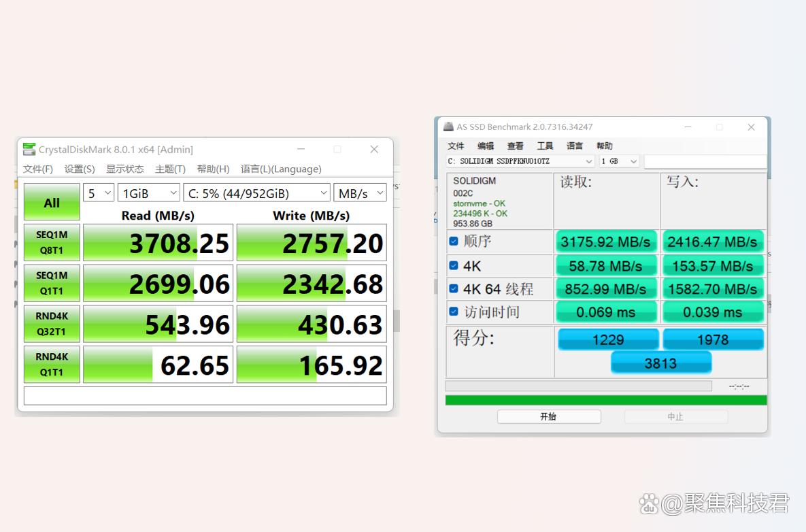806x532 pixels.
Task: Click the 中止 button in AS SSD Benchmark
Action: coord(676,416)
